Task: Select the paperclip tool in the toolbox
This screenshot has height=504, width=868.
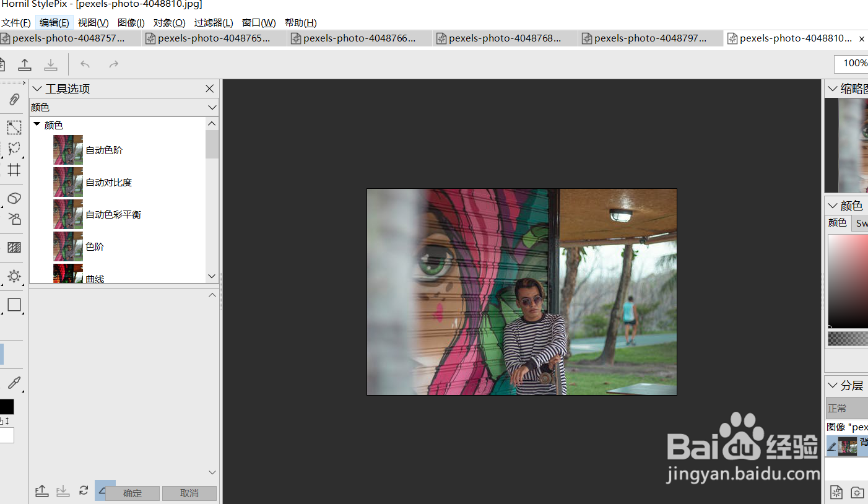Action: click(14, 100)
